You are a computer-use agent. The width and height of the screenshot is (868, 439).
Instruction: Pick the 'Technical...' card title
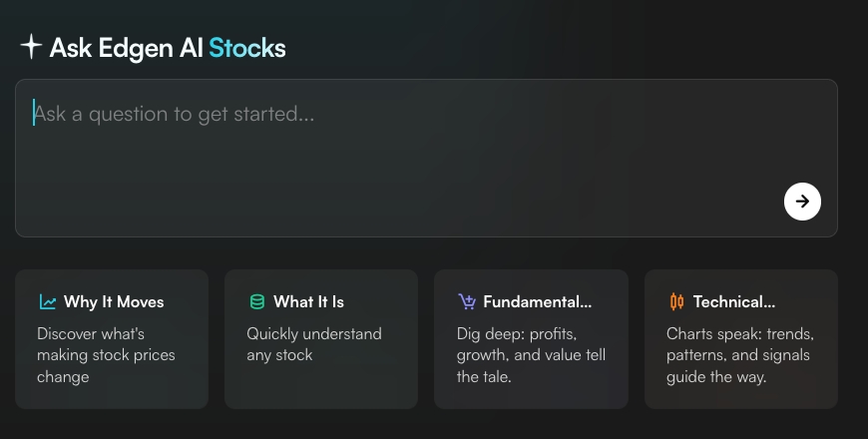click(733, 301)
